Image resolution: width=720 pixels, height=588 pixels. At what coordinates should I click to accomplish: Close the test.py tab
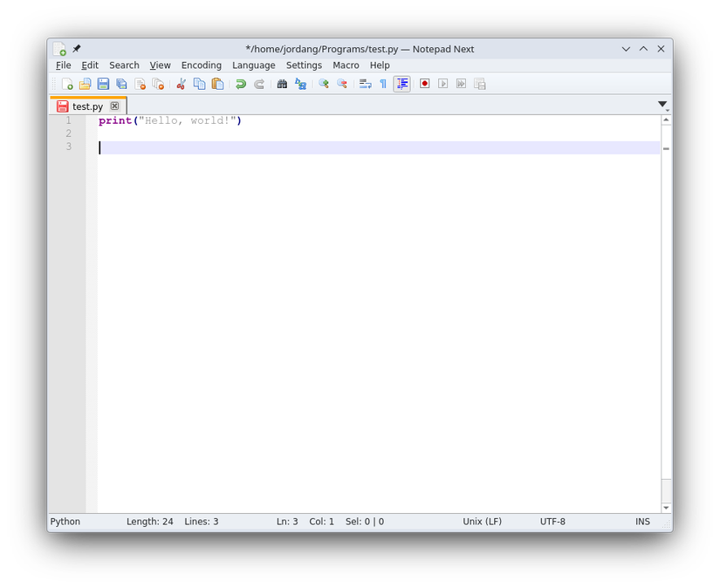coord(114,106)
